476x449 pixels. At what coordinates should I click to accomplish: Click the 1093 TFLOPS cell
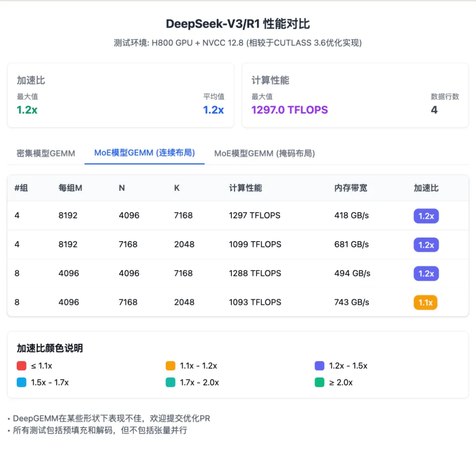[255, 302]
